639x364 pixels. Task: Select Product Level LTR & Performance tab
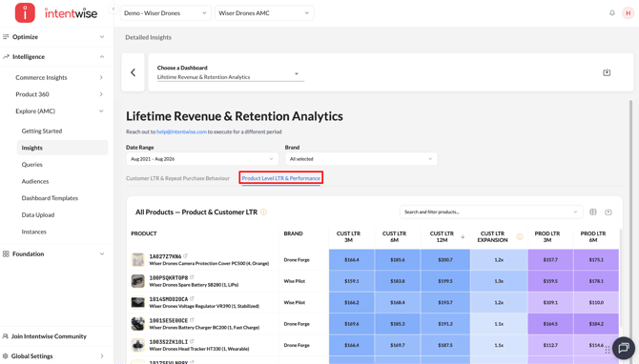pos(280,178)
